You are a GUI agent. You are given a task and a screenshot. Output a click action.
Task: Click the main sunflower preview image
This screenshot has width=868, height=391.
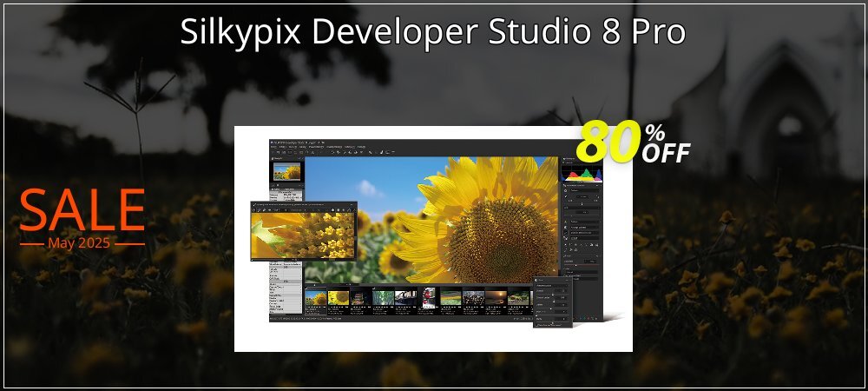coord(431,220)
